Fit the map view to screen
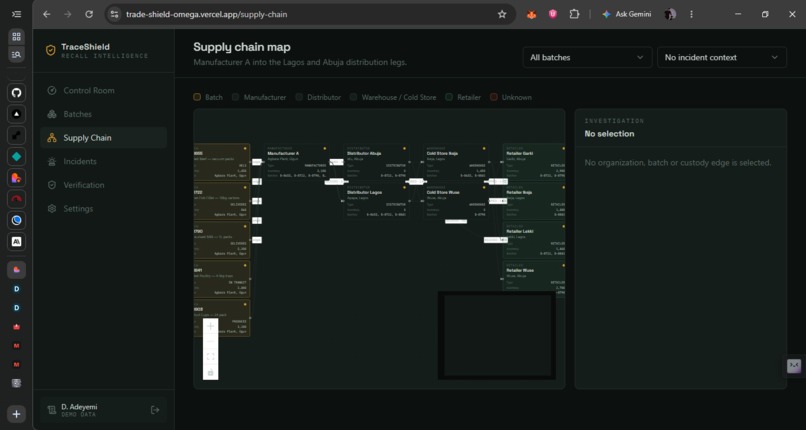Viewport: 806px width, 430px height. pos(211,357)
